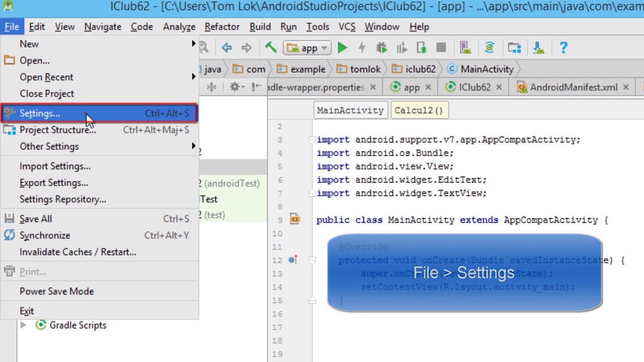Click the MainActivity structure breadcrumb button
The width and height of the screenshot is (644, 362).
coord(350,110)
